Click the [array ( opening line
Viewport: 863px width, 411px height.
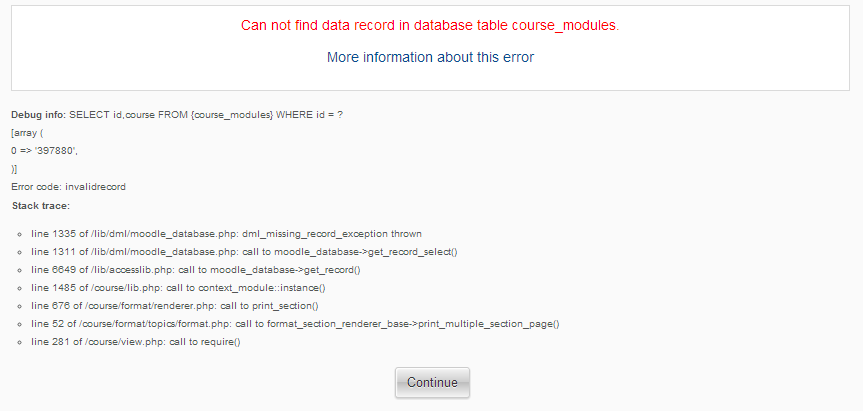pos(27,133)
